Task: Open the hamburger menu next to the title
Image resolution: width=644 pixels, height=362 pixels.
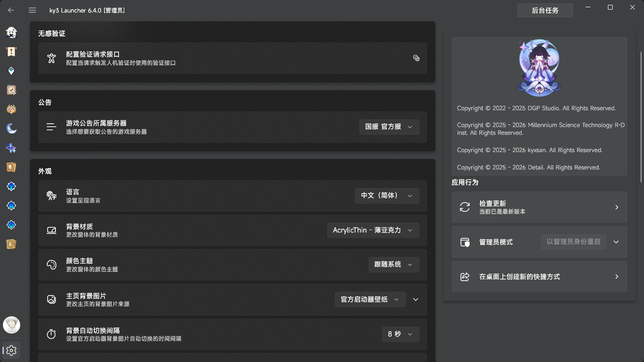Action: 32,10
